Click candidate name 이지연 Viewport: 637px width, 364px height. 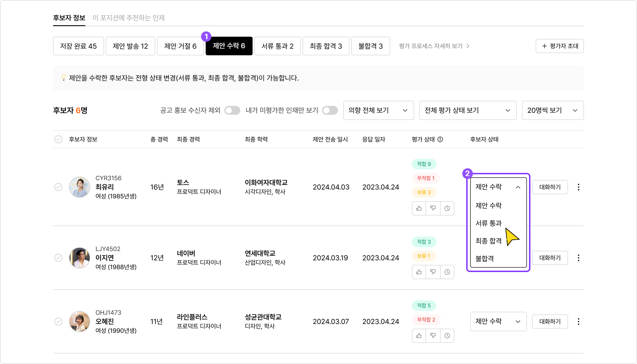pyautogui.click(x=104, y=258)
